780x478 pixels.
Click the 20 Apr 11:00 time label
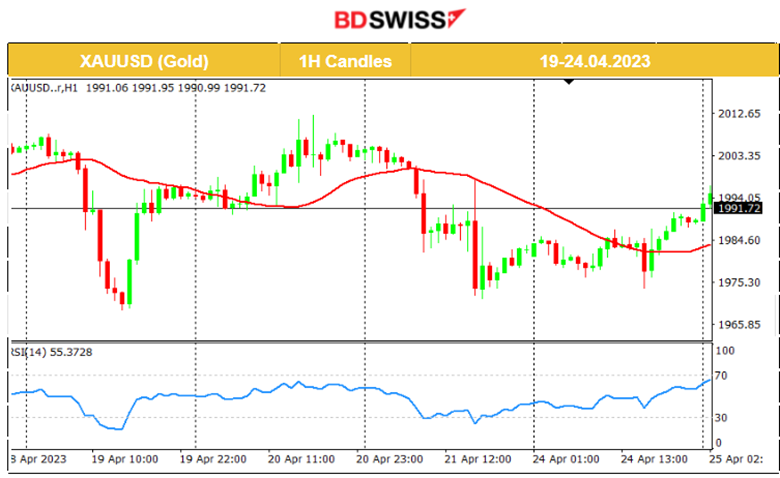[x=301, y=459]
